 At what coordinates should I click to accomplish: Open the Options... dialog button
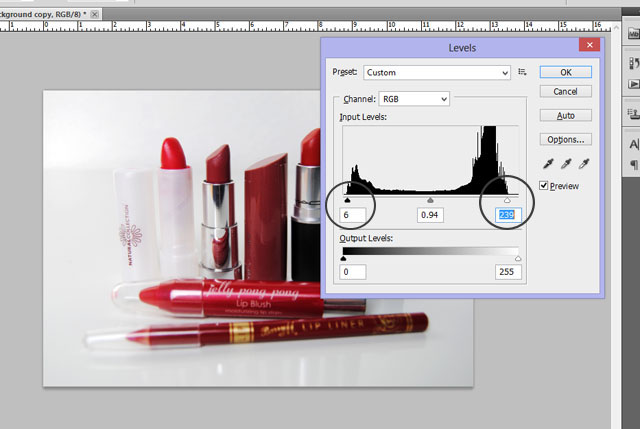click(x=566, y=140)
